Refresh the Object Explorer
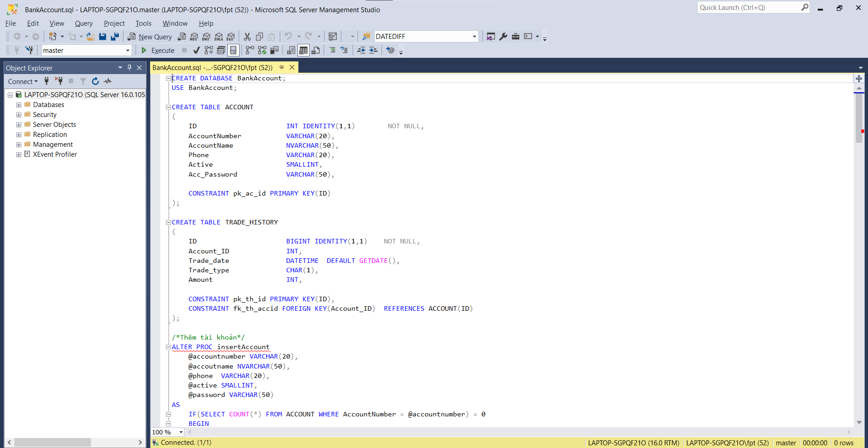 point(95,81)
